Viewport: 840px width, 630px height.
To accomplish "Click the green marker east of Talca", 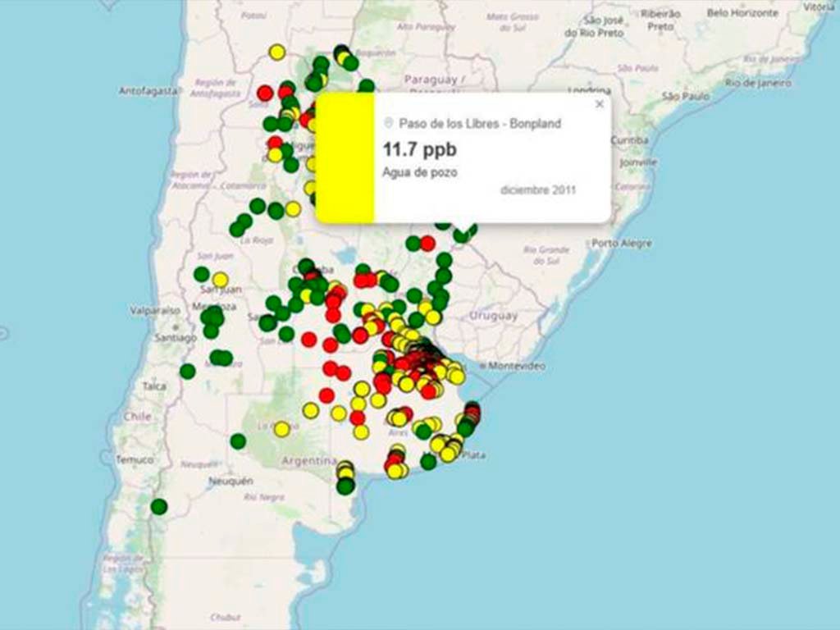I will [188, 371].
